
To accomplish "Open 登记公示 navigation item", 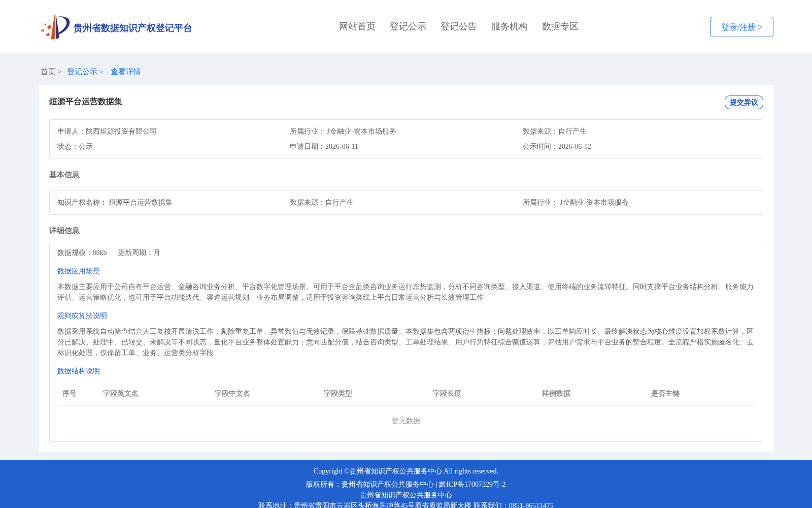I will click(408, 26).
